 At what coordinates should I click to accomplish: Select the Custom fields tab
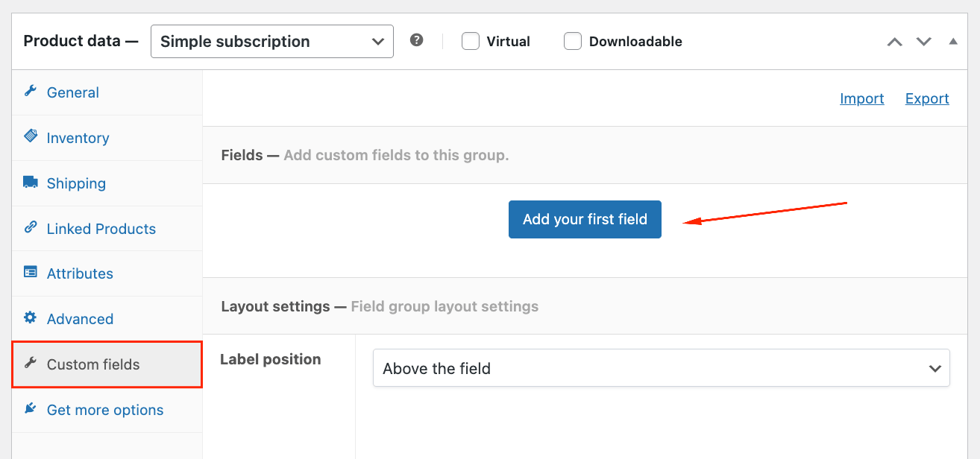(x=107, y=364)
